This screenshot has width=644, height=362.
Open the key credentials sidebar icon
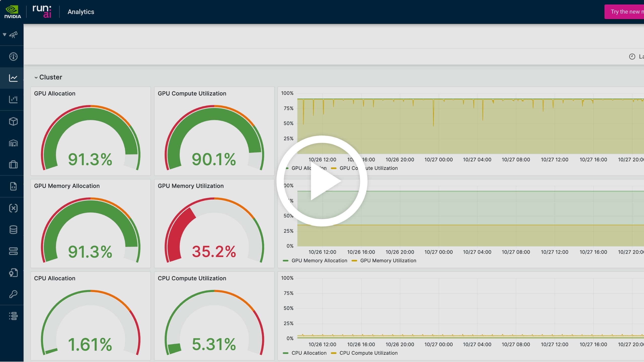(x=13, y=294)
